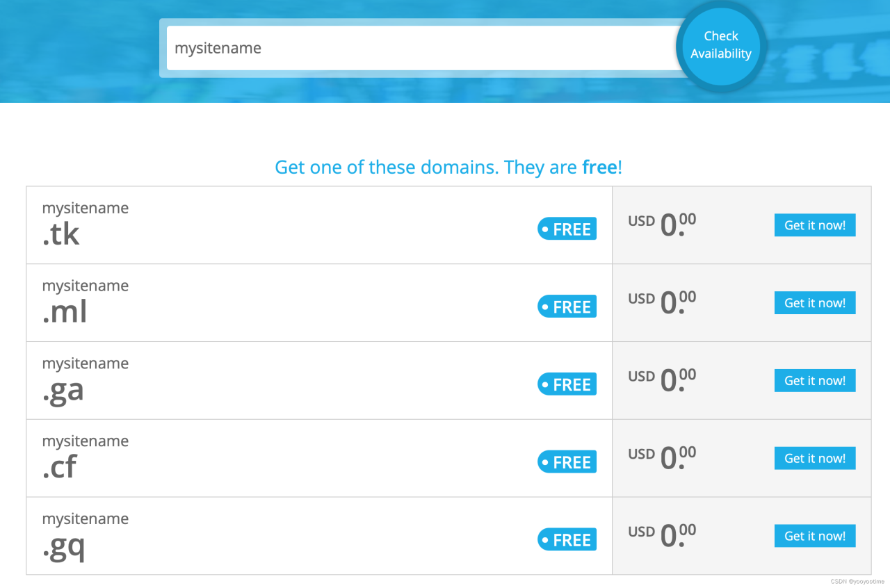Click the USD 0.00 price for .tk
The image size is (890, 588).
click(x=662, y=224)
